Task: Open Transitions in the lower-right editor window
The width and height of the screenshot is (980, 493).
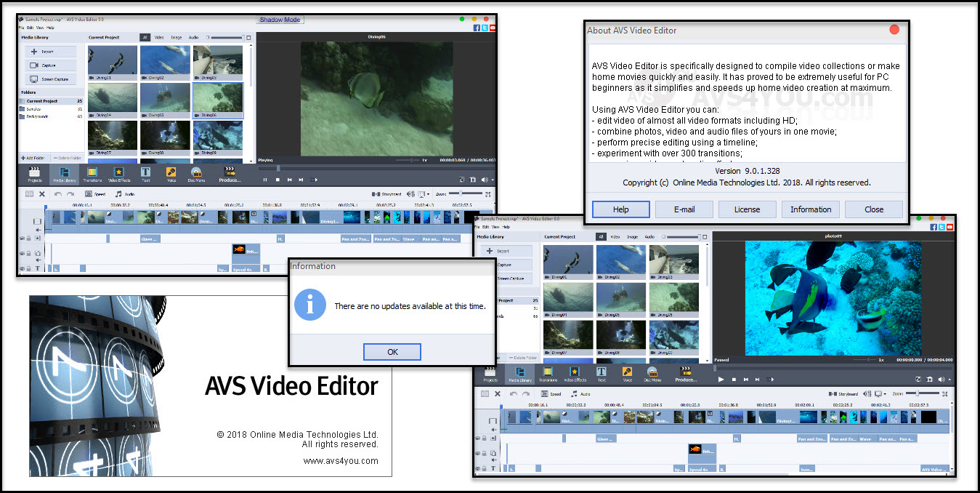Action: pyautogui.click(x=548, y=374)
